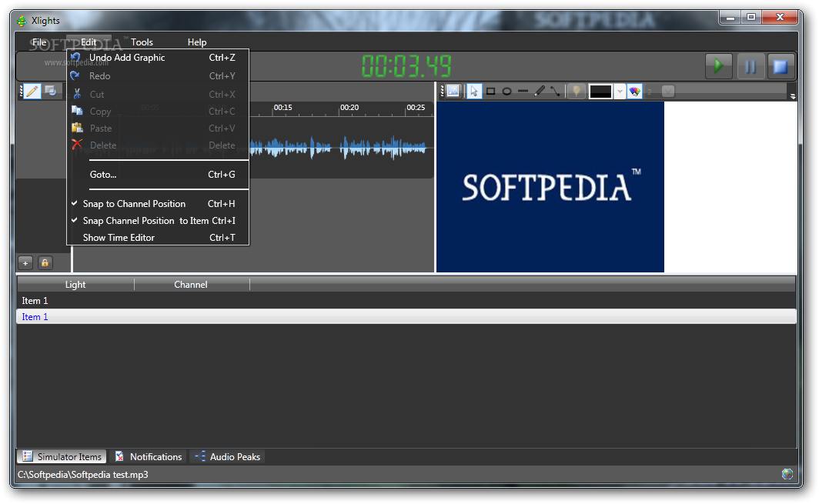Screen dimensions: 819x504
Task: Choose Paste in the Edit menu
Action: 158,128
